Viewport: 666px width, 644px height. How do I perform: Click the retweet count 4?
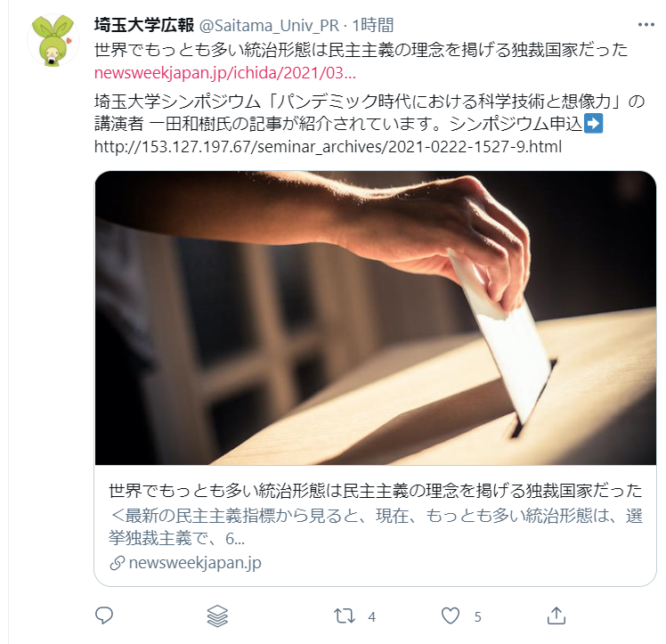coord(372,616)
